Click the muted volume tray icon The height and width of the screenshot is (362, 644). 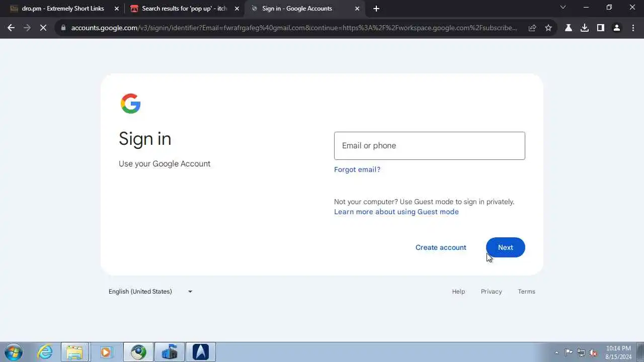coord(593,352)
